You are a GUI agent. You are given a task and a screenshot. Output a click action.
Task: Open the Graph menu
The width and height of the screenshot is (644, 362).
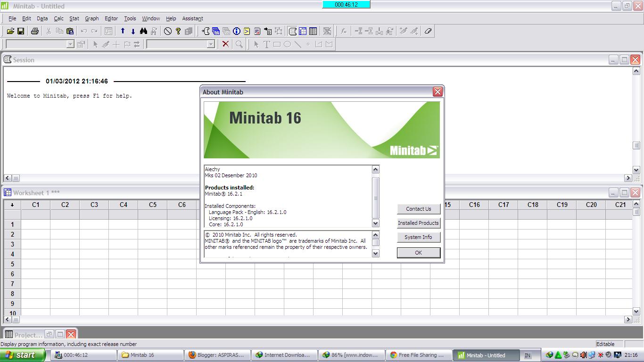click(92, 18)
